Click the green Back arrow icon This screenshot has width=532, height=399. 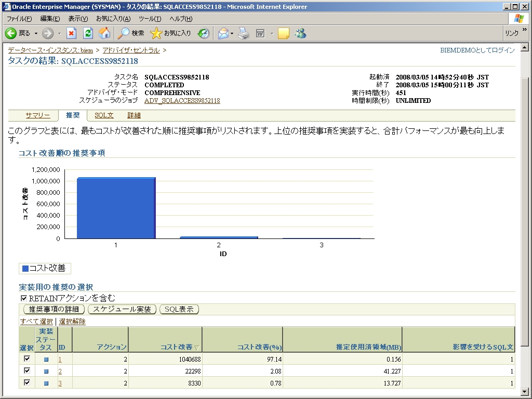(10, 33)
